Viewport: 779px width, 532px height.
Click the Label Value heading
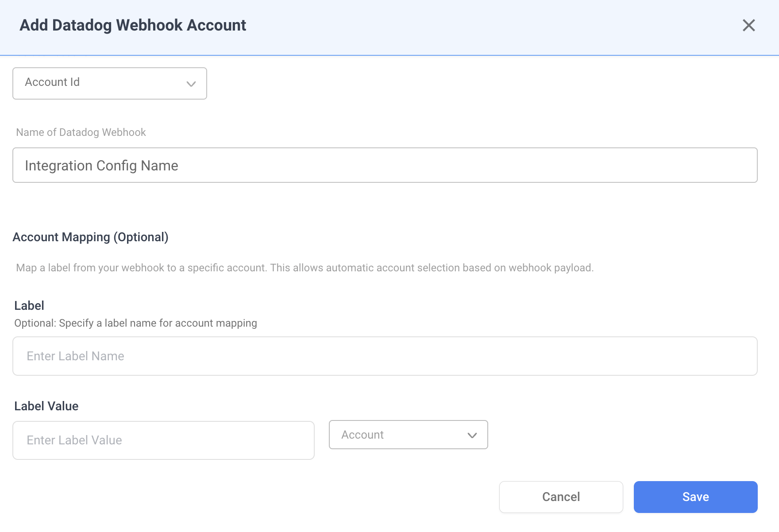46,406
